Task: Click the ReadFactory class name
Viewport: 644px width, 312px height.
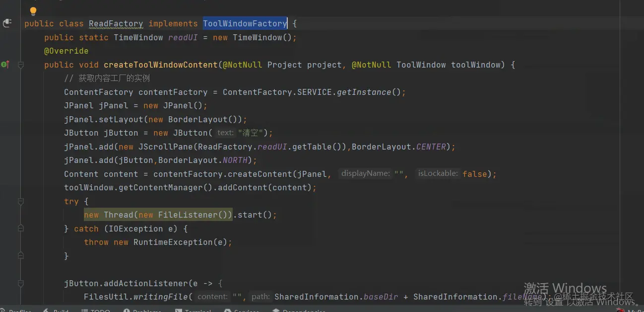Action: (116, 23)
